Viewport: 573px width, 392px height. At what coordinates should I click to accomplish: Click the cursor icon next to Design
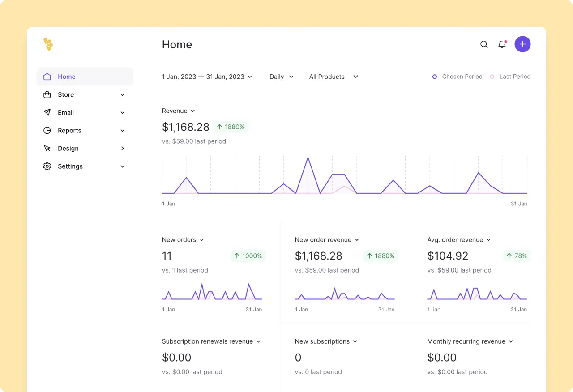[x=47, y=148]
